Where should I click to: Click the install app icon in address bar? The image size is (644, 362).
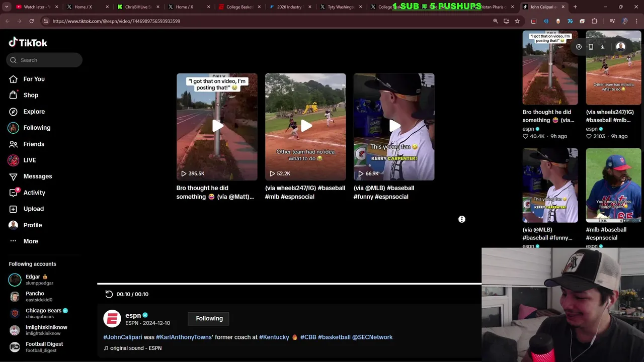pyautogui.click(x=506, y=21)
